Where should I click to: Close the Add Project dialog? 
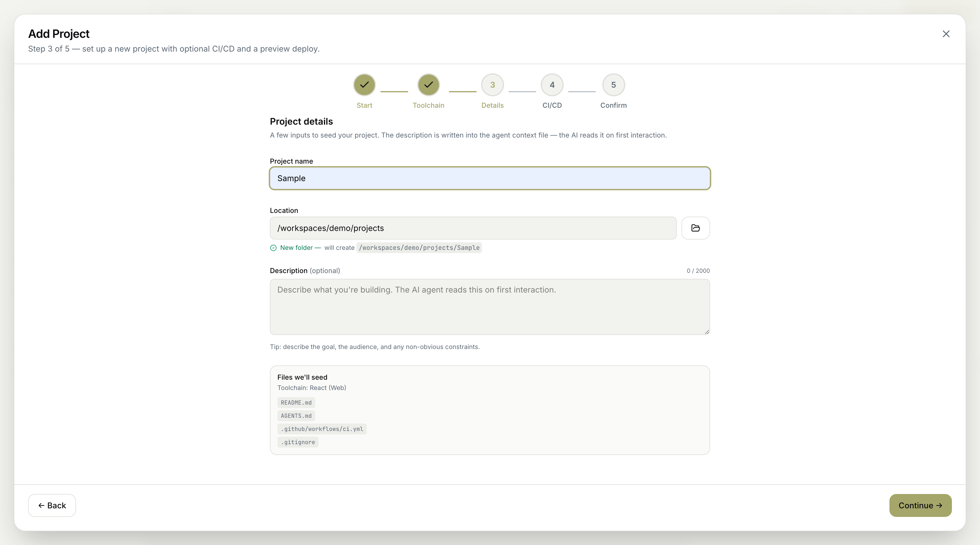(946, 34)
